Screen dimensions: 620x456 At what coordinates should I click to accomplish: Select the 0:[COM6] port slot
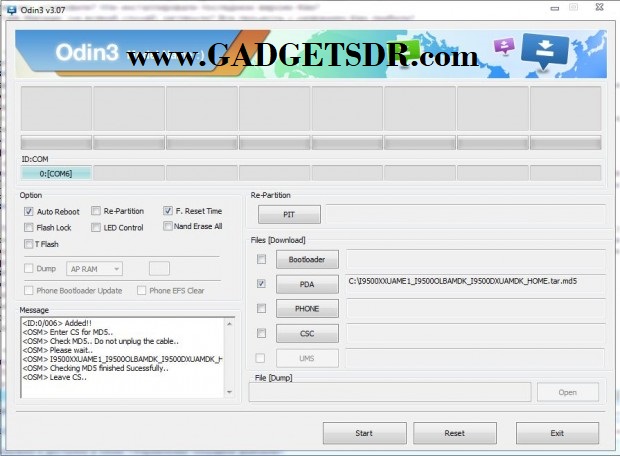[x=56, y=173]
